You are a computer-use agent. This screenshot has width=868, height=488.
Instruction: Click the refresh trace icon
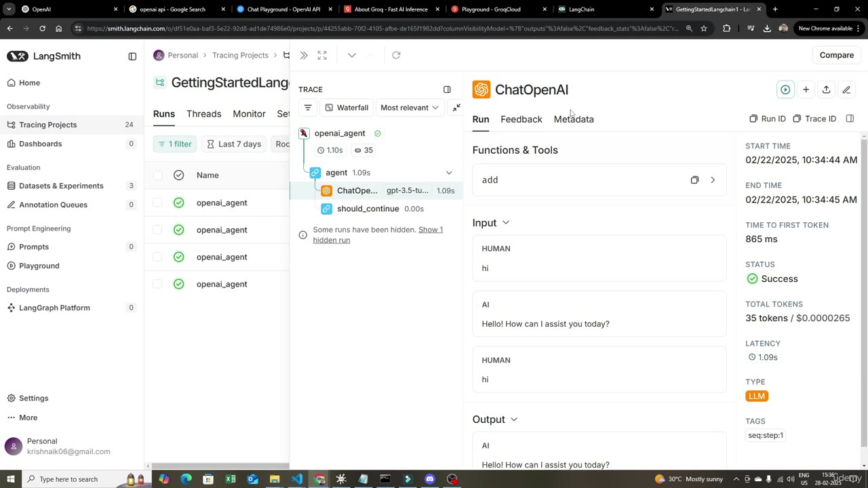pyautogui.click(x=396, y=56)
